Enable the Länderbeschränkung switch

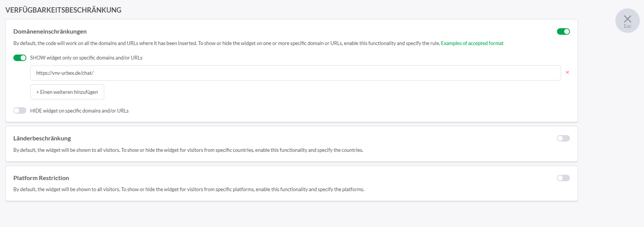(x=563, y=138)
